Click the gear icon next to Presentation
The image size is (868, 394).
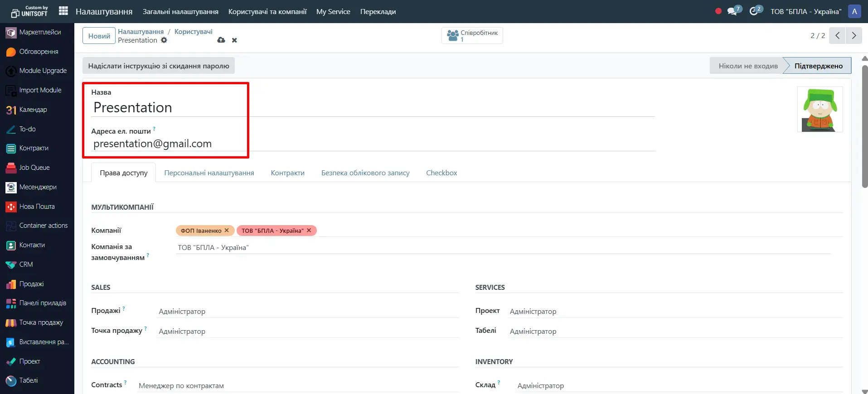(164, 40)
